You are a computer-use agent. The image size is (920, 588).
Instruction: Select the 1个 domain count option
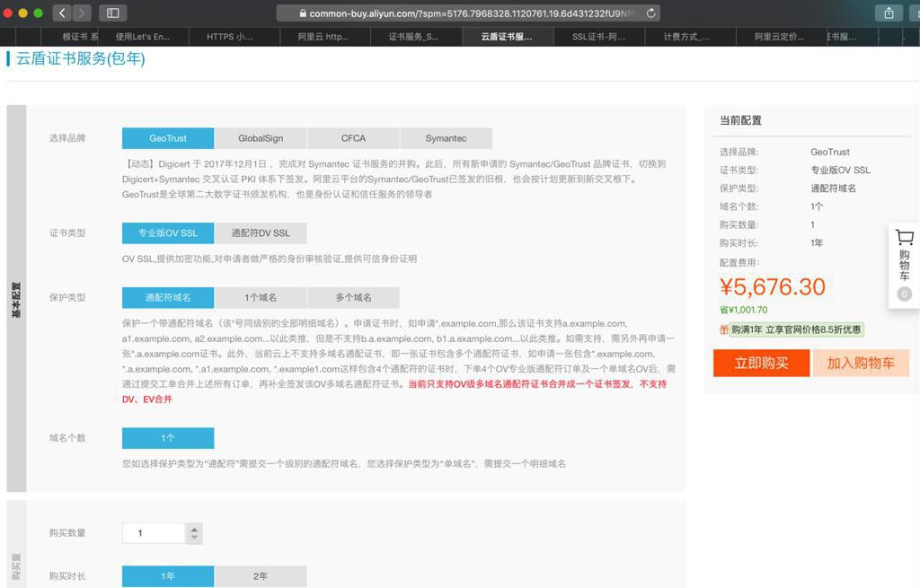pyautogui.click(x=168, y=438)
